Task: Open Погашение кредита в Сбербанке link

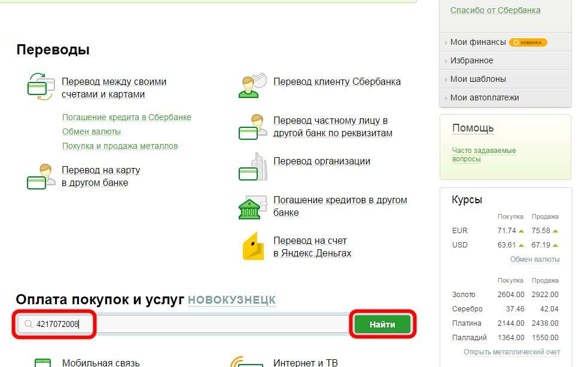Action: (127, 117)
